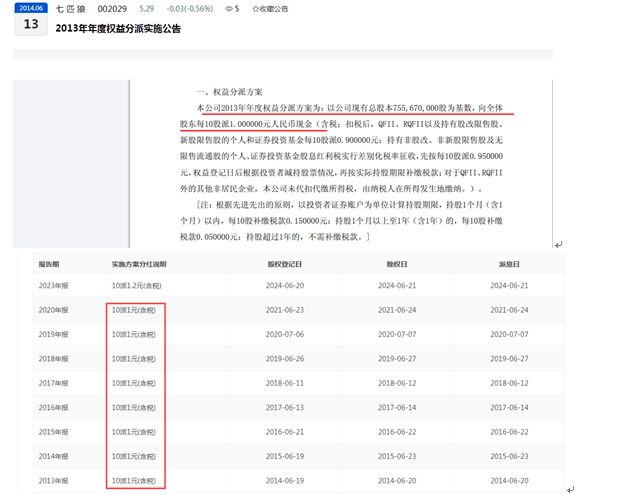637x495 pixels.
Task: Click record date 2015-06-19
Action: pyautogui.click(x=285, y=456)
